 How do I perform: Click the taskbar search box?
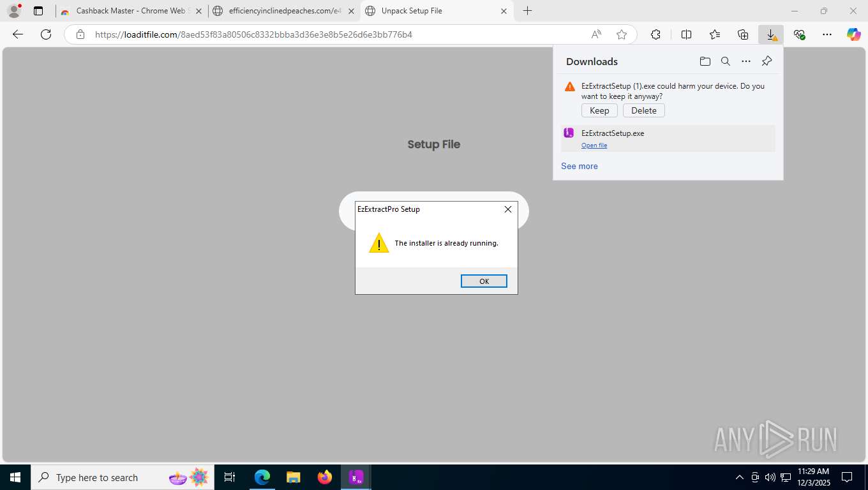point(121,477)
